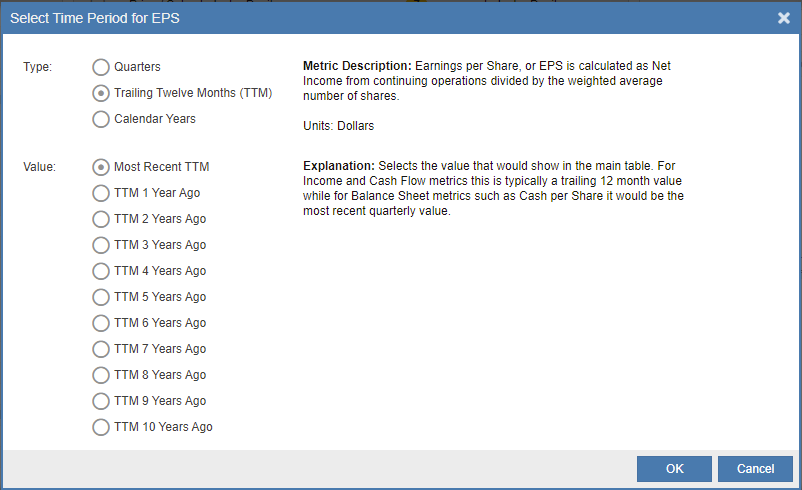Pick the Most Recent TTM value
802x490 pixels.
click(x=101, y=167)
